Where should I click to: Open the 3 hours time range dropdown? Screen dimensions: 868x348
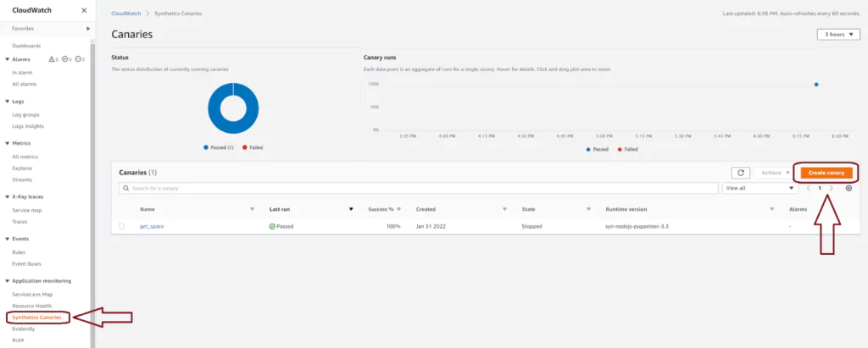tap(838, 35)
